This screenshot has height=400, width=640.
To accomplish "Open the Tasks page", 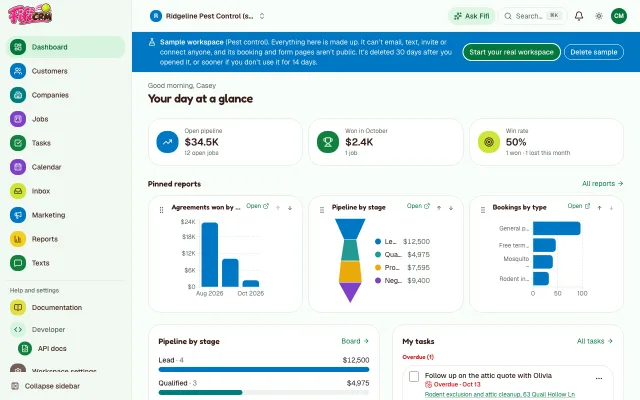I will coord(65,143).
